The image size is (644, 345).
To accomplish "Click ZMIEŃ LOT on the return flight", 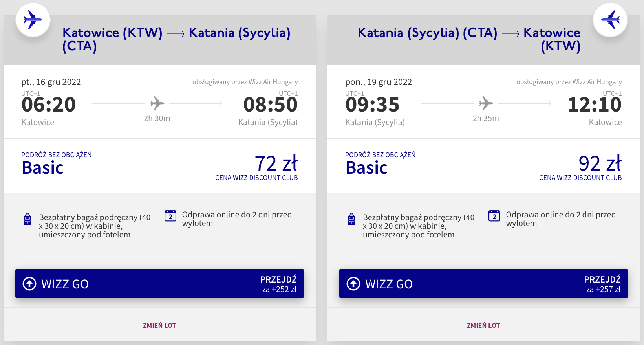I will (483, 325).
